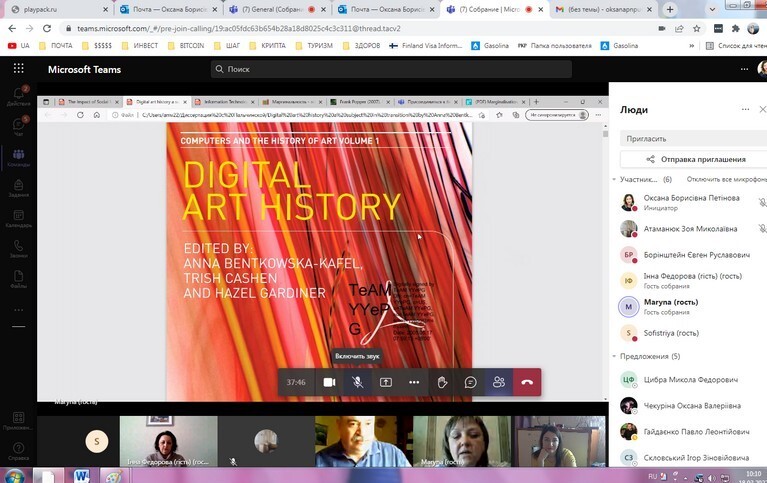
Task: Toggle the camera in meeting toolbar
Action: point(329,382)
